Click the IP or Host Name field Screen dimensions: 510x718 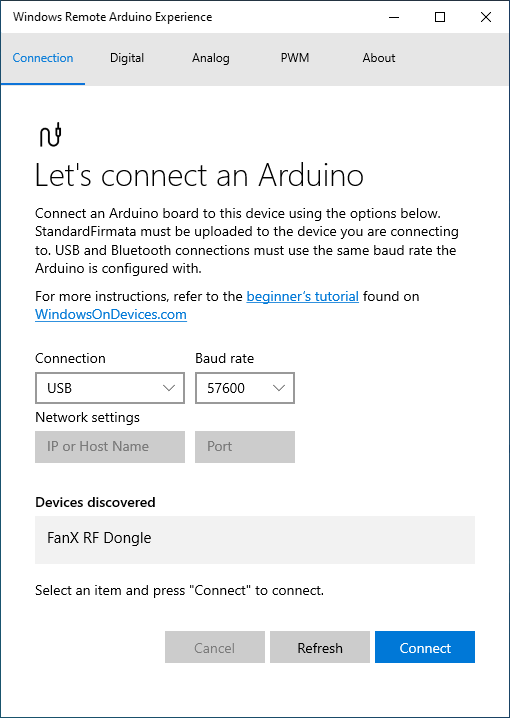pyautogui.click(x=110, y=446)
